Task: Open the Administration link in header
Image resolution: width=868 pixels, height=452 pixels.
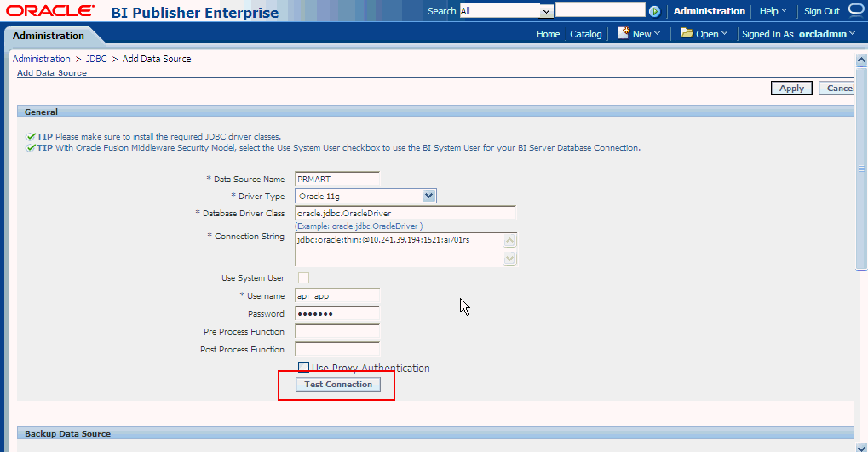Action: 709,11
